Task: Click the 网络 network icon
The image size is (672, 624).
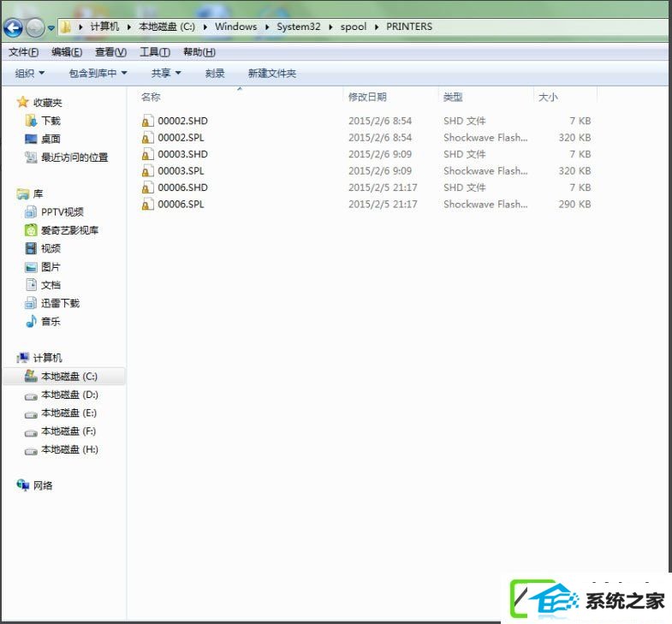Action: 23,484
